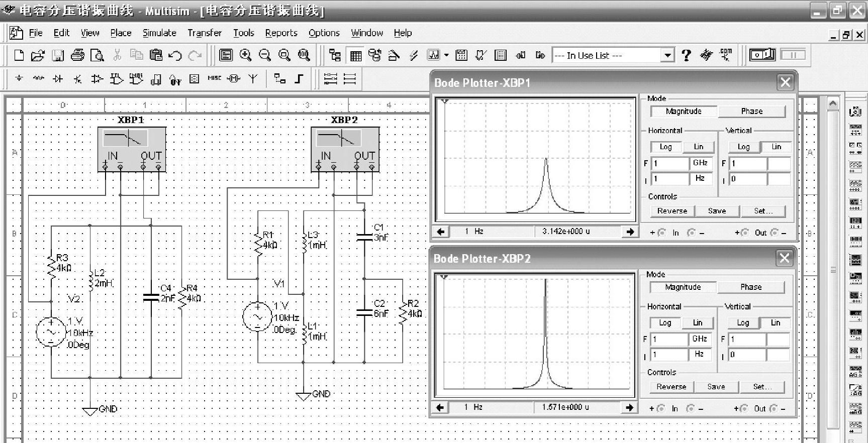The height and width of the screenshot is (443, 868).
Task: Set XBP1 horizontal axis to Lin
Action: tap(698, 147)
